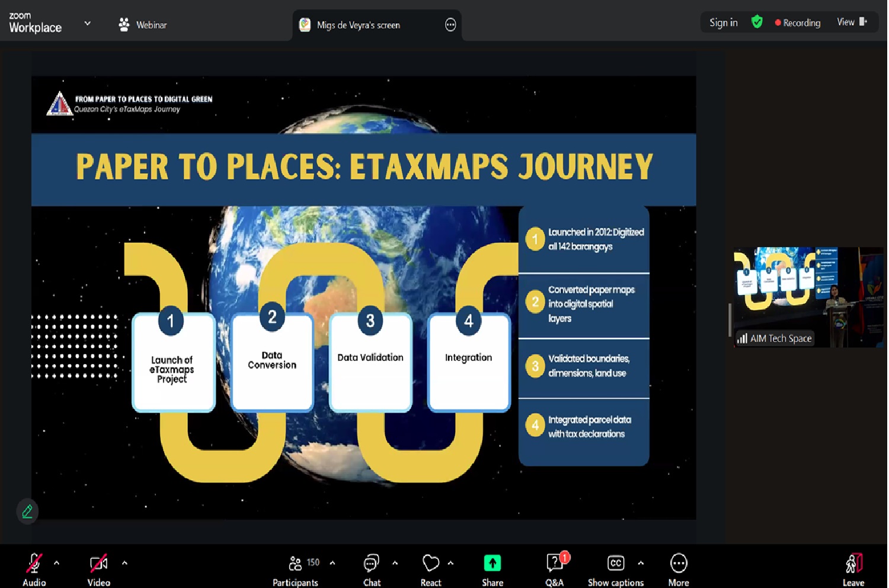Expand audio options arrow beside Audio
This screenshot has width=889, height=588.
57,563
